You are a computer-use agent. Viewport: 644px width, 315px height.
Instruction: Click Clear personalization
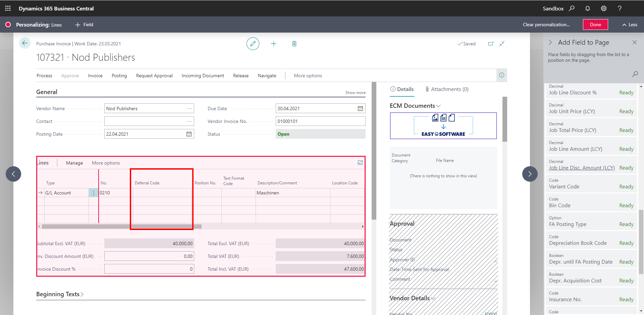546,25
